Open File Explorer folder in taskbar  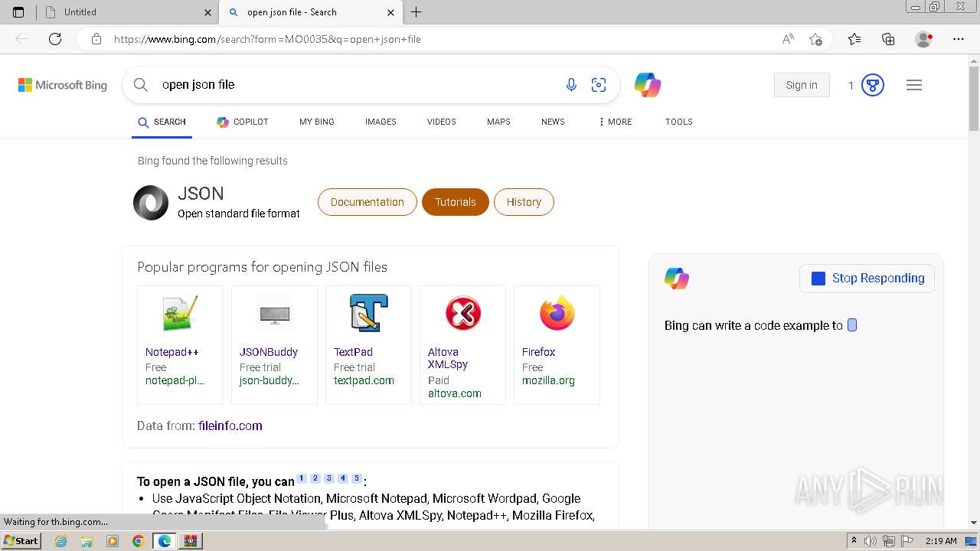coord(87,541)
